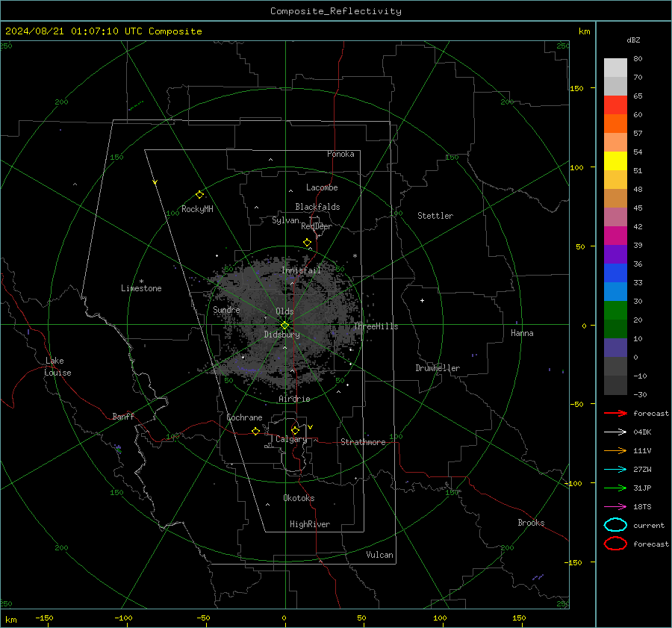Click the red forecast arrow legend icon
Viewport: 672px width, 628px height.
tap(615, 413)
